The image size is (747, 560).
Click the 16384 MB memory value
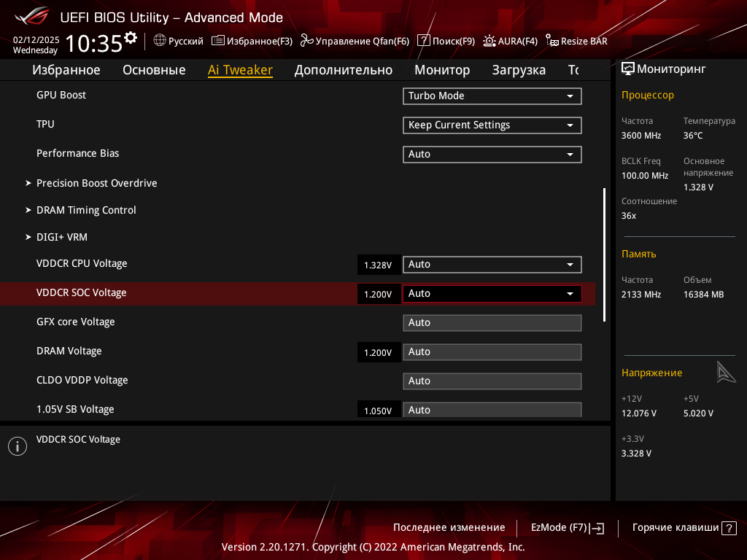point(703,295)
